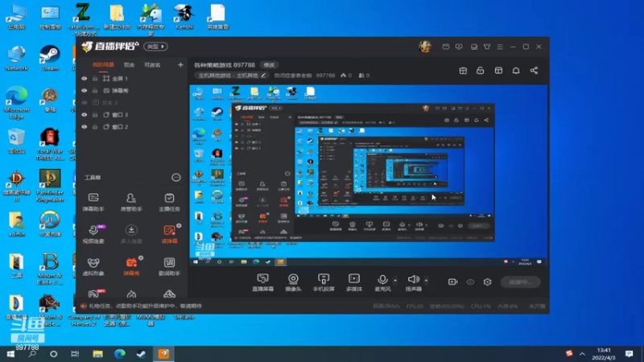
Task: Expand the 工具箱 more options circle
Action: [175, 177]
